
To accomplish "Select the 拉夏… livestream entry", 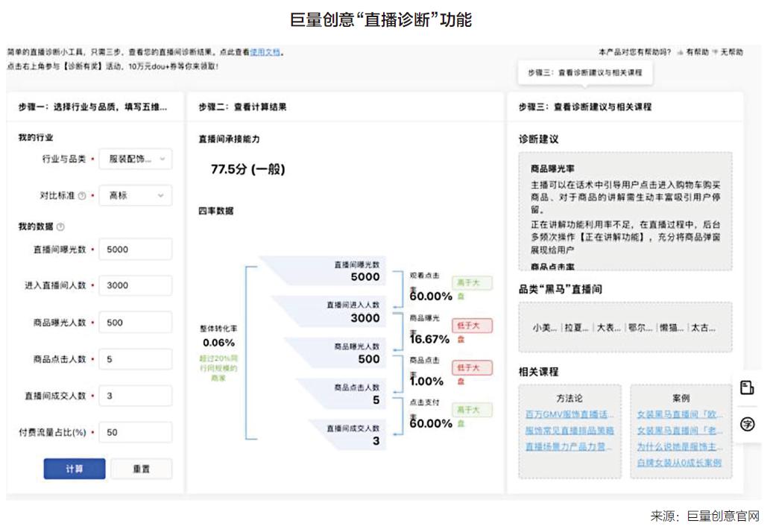I will click(x=576, y=328).
